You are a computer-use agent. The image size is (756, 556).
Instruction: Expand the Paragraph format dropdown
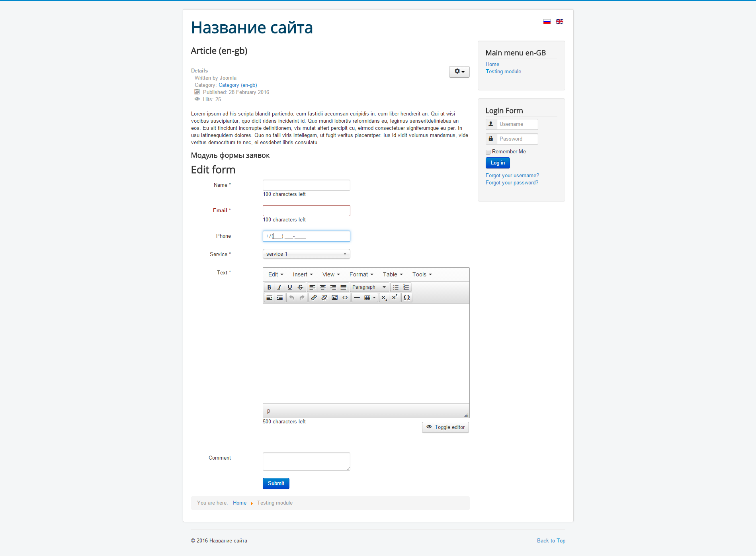tap(369, 287)
